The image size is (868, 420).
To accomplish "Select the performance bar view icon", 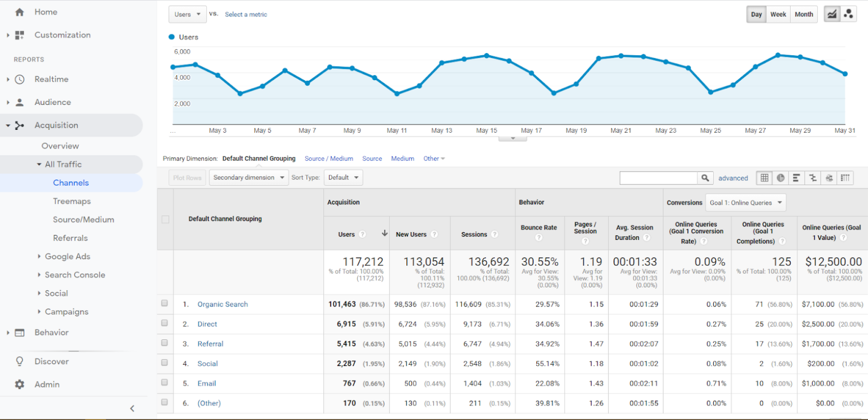I will pyautogui.click(x=797, y=178).
